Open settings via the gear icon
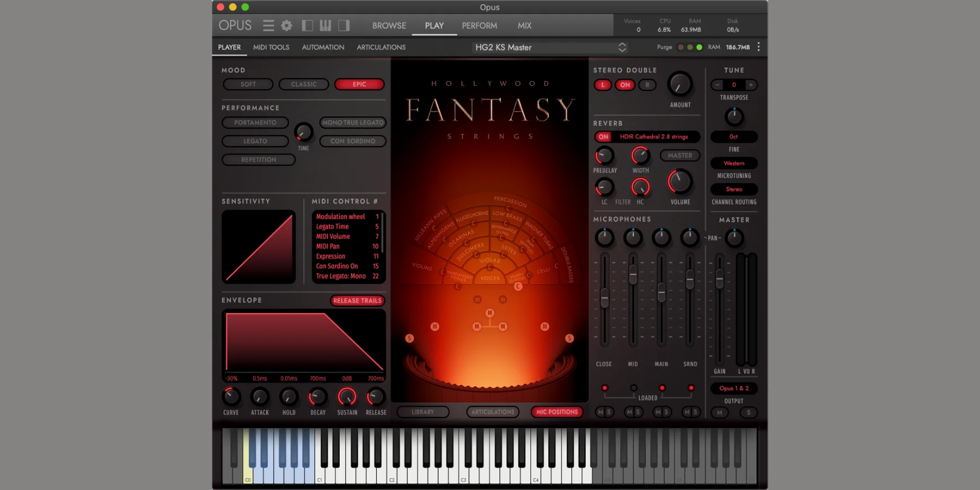Screen dimensions: 980x490 (286, 26)
